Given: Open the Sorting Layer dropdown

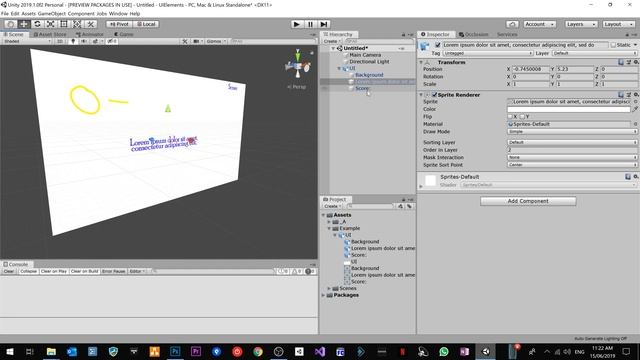Looking at the screenshot, I should (x=572, y=142).
